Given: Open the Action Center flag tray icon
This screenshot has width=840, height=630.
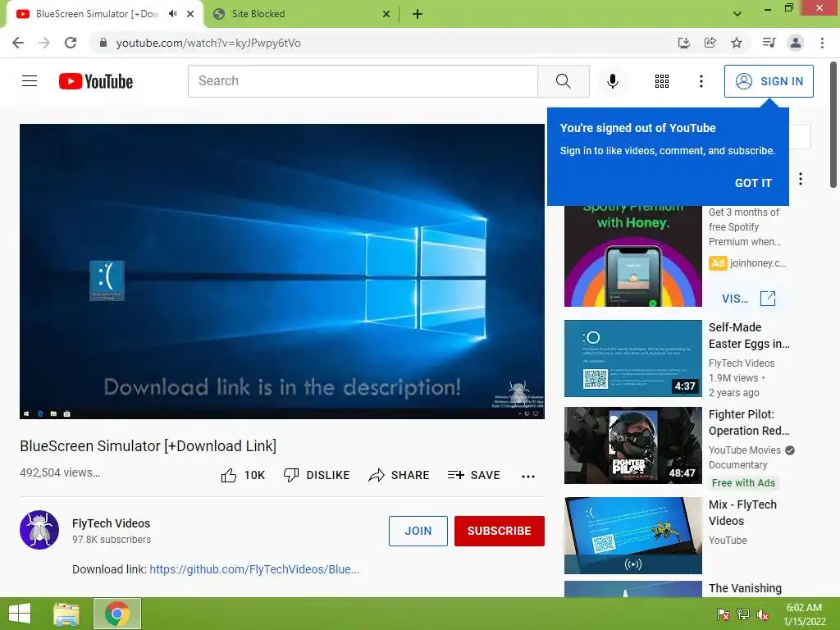Looking at the screenshot, I should tap(723, 614).
